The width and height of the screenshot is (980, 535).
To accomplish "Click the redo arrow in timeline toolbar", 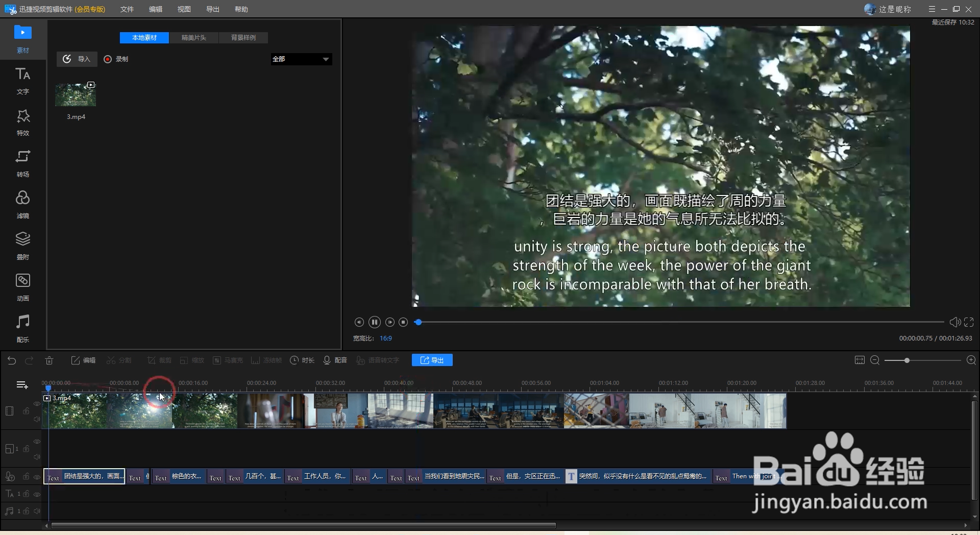I will click(29, 360).
